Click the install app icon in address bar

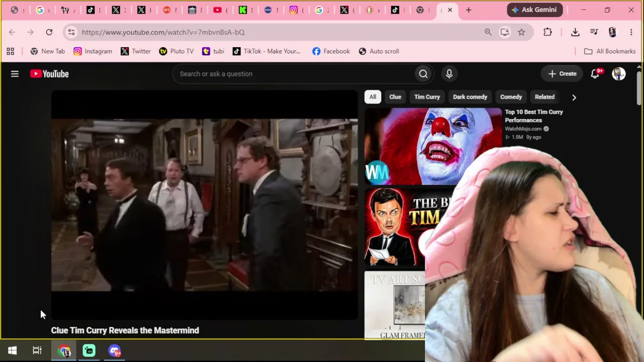click(505, 32)
